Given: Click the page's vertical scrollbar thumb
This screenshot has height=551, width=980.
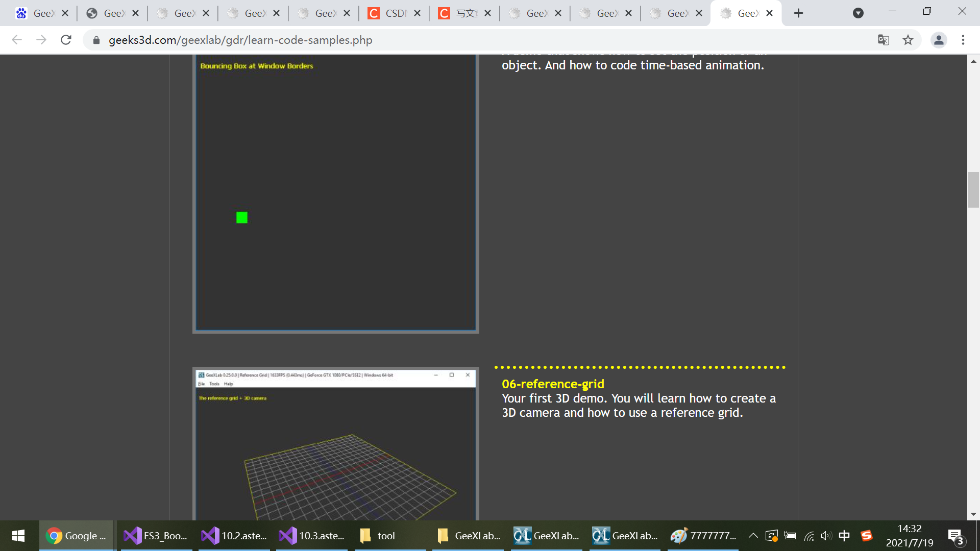Looking at the screenshot, I should click(x=973, y=190).
